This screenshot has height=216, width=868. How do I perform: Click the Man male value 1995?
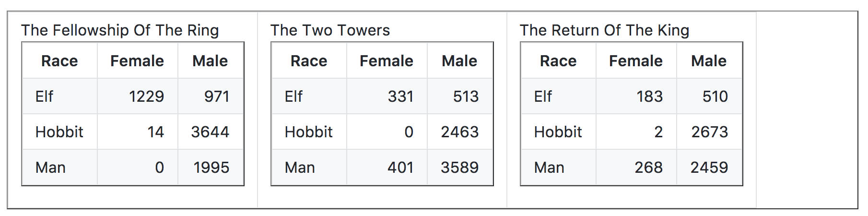(211, 168)
